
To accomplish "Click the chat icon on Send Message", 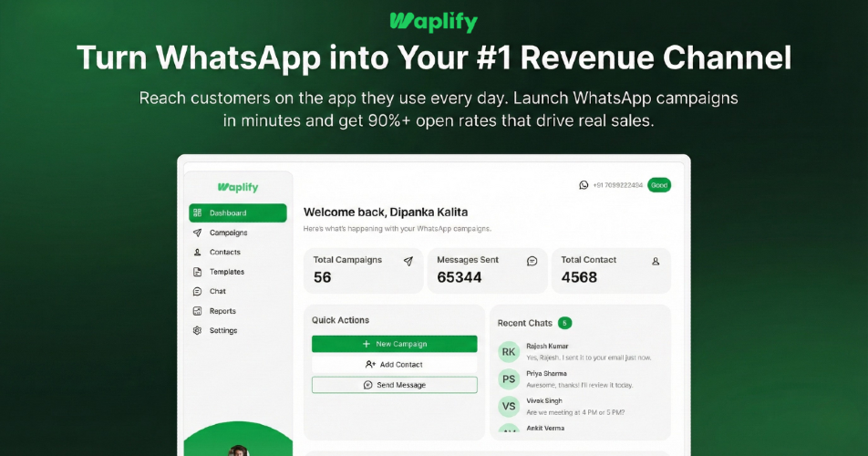I will coord(367,385).
